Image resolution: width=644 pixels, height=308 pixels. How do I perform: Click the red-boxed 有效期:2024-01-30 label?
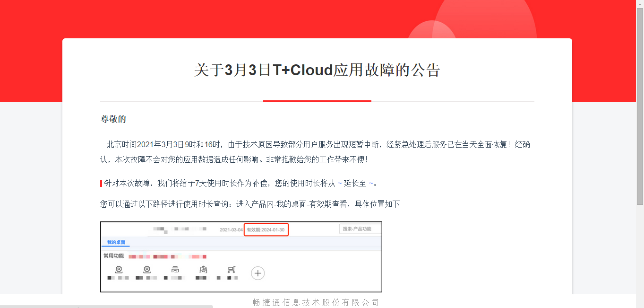pos(266,230)
